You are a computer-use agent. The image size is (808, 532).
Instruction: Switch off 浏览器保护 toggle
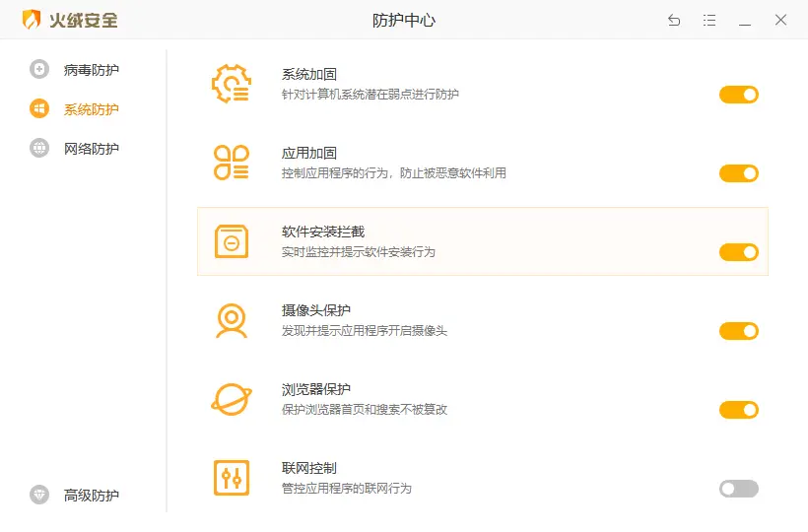(738, 410)
